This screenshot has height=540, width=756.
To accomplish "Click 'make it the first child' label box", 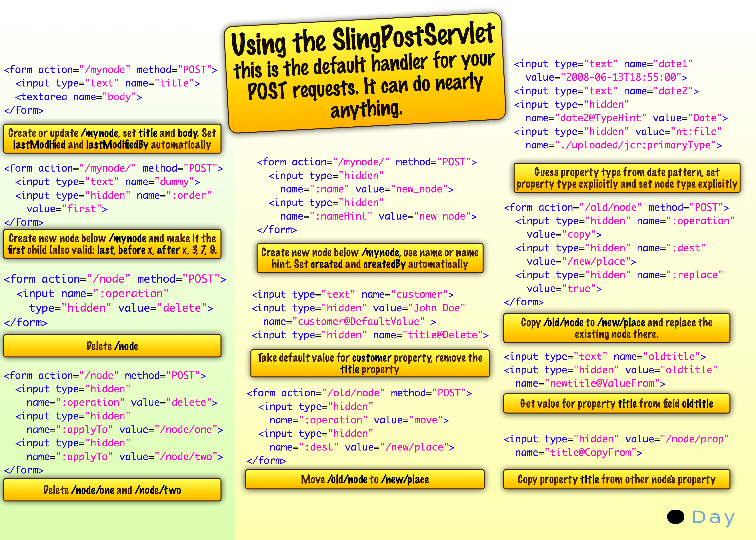I will tap(112, 244).
